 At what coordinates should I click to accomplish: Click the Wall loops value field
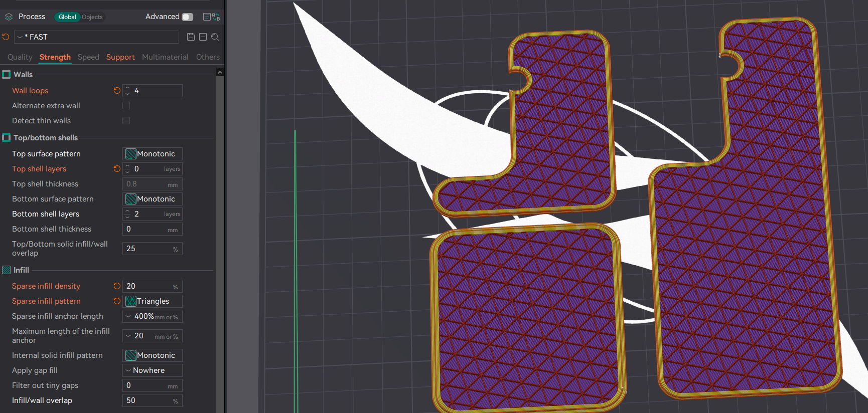153,91
